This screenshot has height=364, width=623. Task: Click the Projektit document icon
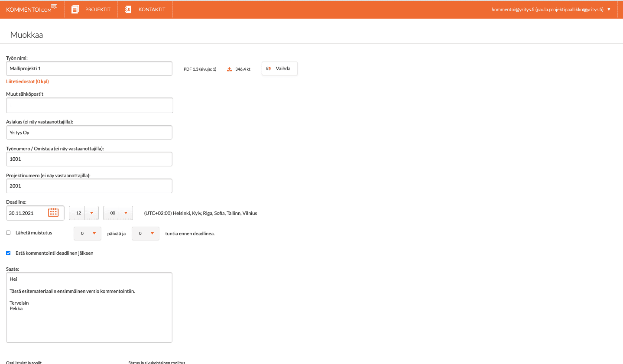(75, 10)
